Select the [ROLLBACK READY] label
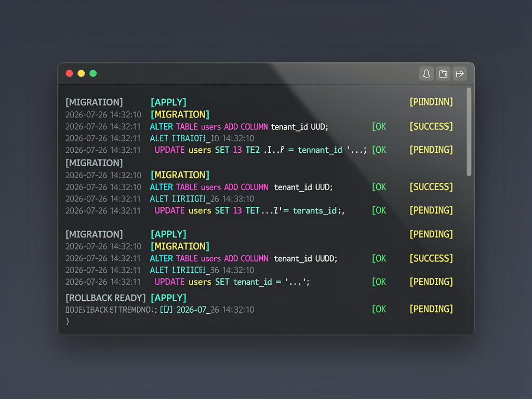Viewport: 532px width, 399px height. [105, 298]
